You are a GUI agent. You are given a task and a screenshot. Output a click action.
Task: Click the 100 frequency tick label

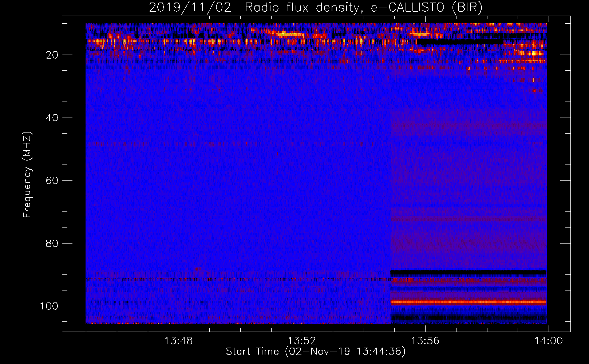[49, 306]
